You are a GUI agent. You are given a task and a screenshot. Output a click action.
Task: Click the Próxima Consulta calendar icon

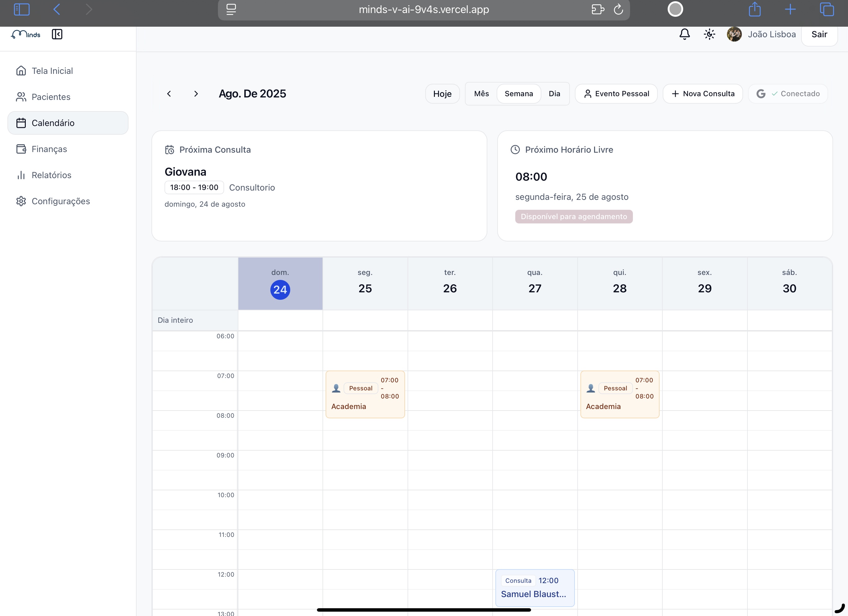(x=169, y=150)
